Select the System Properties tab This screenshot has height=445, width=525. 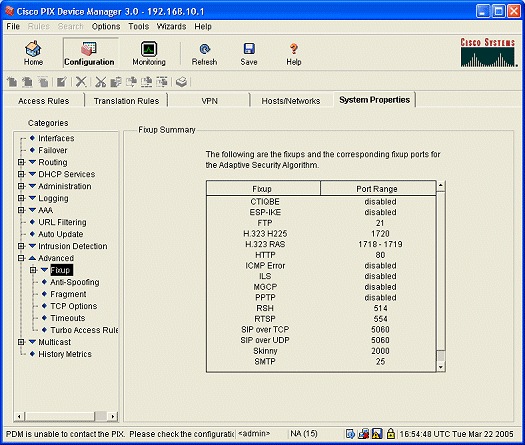[374, 100]
